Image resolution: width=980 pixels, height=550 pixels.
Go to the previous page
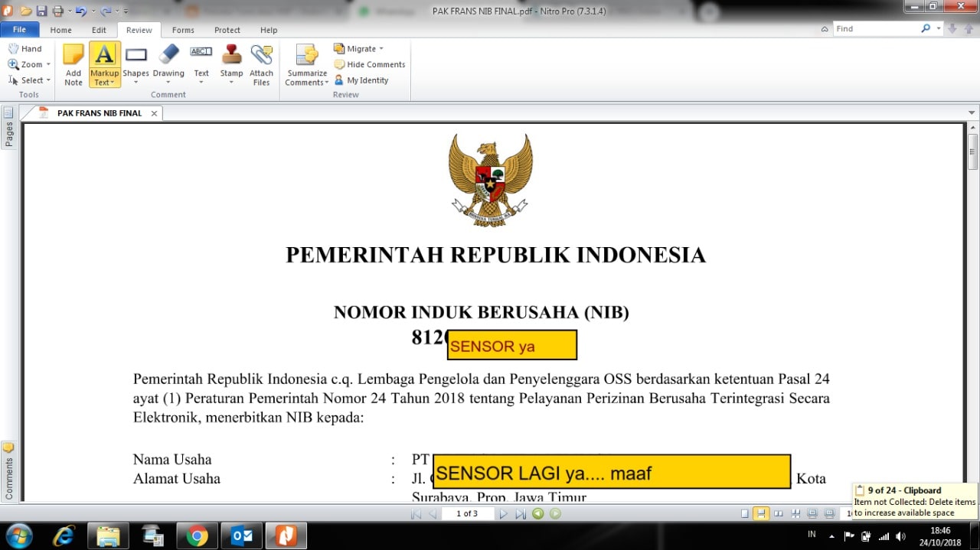click(432, 514)
